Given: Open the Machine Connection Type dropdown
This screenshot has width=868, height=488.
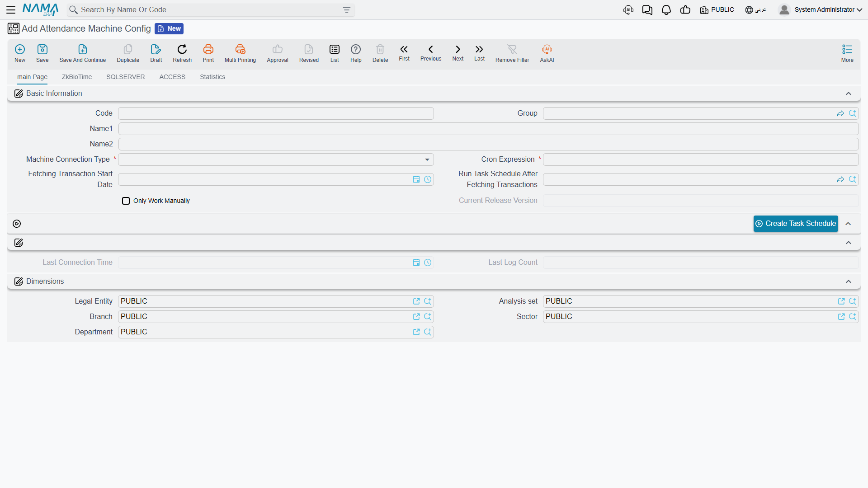Looking at the screenshot, I should pos(276,160).
